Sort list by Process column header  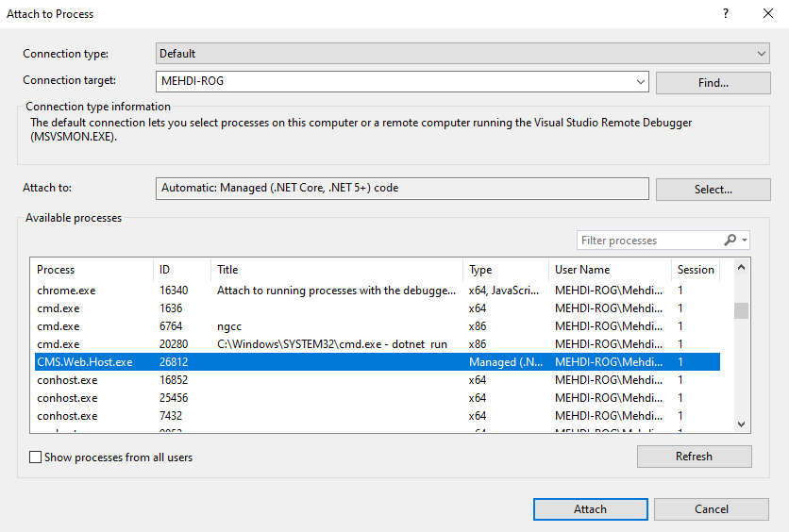[92, 270]
